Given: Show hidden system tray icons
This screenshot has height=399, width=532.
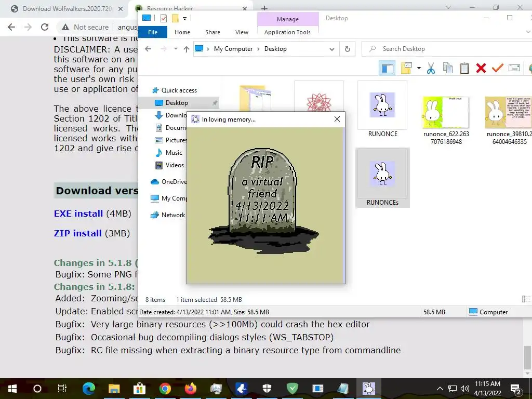Looking at the screenshot, I should pyautogui.click(x=440, y=389).
